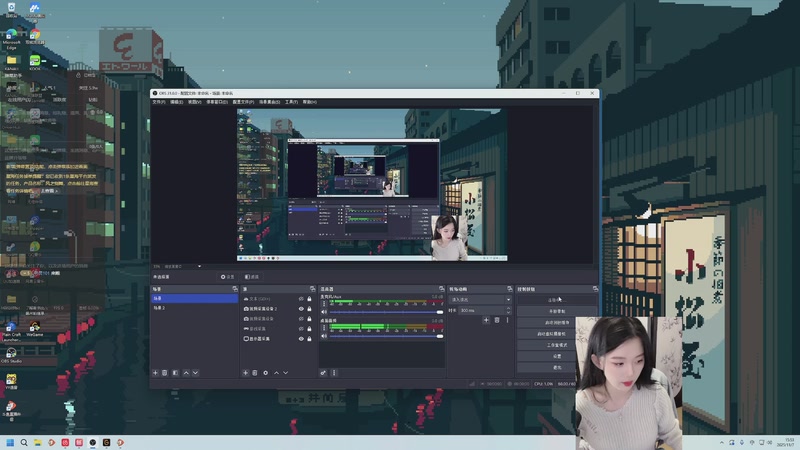The image size is (800, 450).
Task: Open WeGame desktop shortcut
Action: coord(35,329)
